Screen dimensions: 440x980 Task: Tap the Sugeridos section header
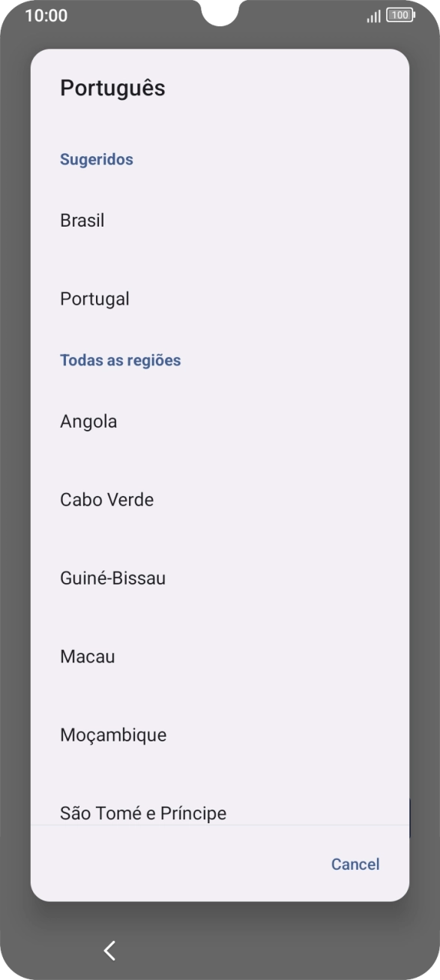point(97,159)
